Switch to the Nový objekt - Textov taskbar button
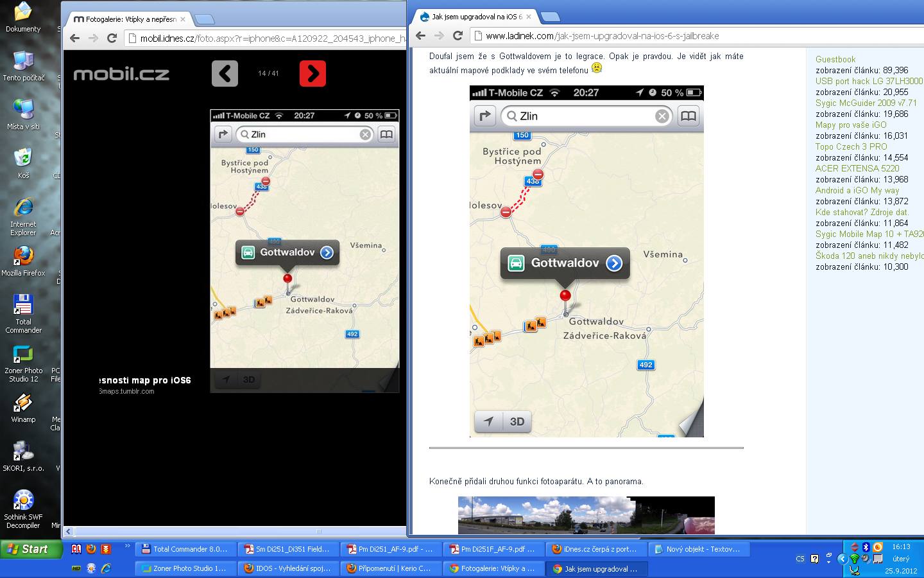The height and width of the screenshot is (578, 924). point(697,549)
